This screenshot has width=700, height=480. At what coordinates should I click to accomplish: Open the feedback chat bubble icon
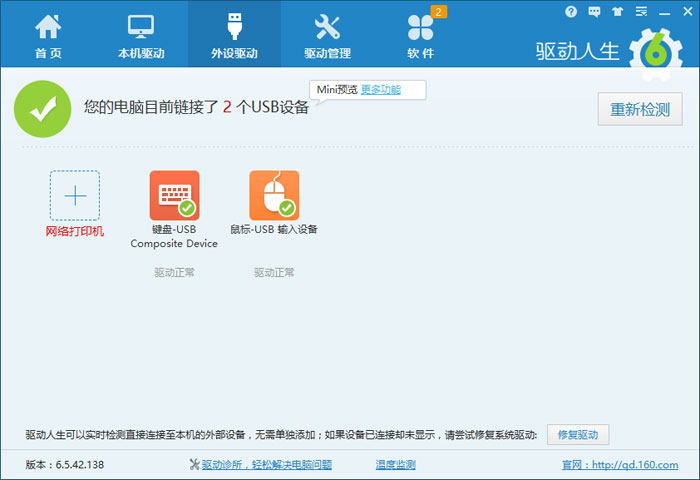(594, 12)
